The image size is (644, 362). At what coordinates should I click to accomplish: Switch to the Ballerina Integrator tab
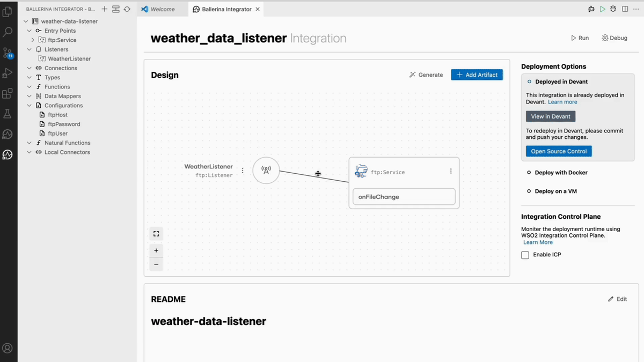[x=226, y=9]
